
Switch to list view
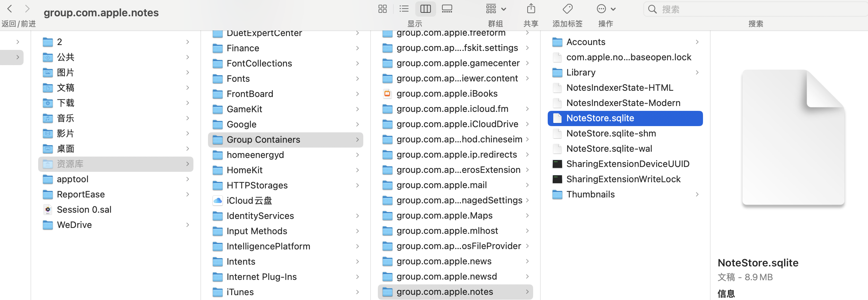click(x=404, y=9)
